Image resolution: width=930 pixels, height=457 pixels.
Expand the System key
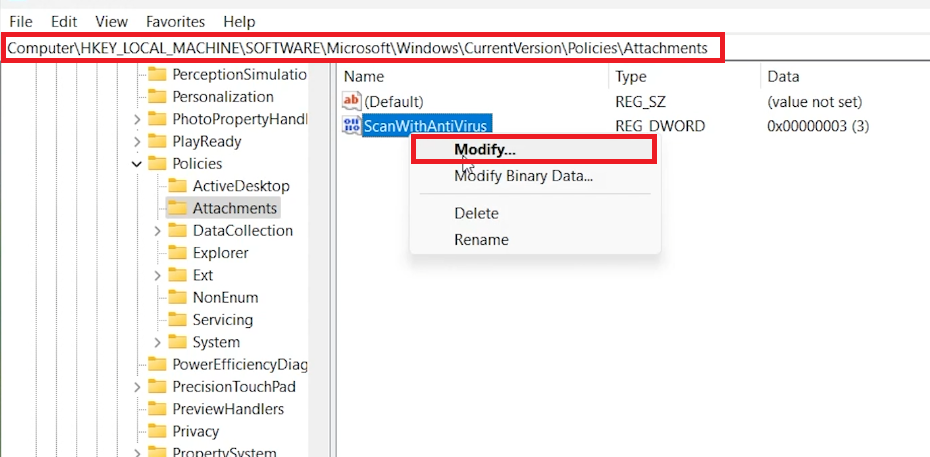[157, 343]
